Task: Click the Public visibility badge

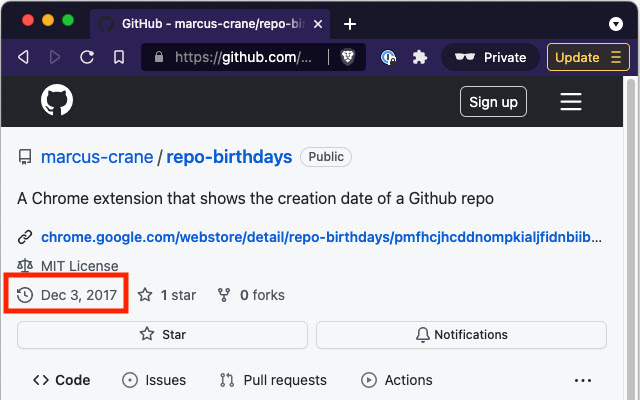Action: [x=326, y=157]
